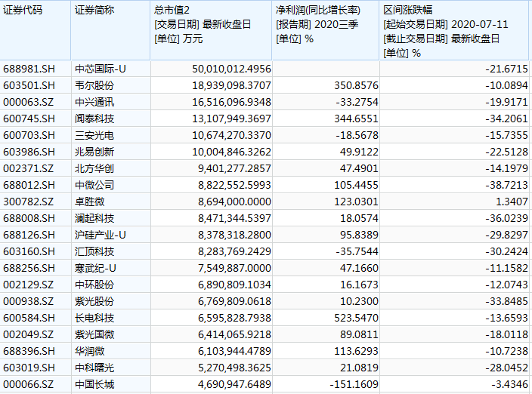
Task: Click the -34.2061 change value
Action: tap(506, 119)
